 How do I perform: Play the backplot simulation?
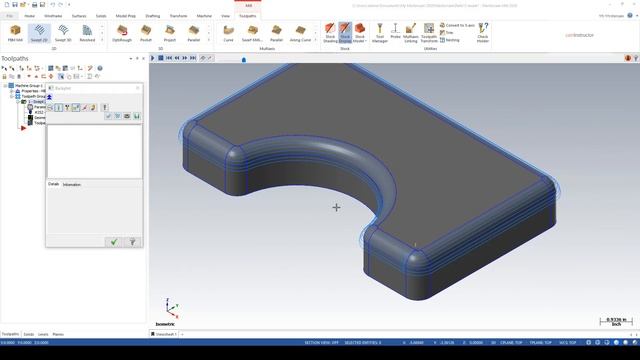153,58
